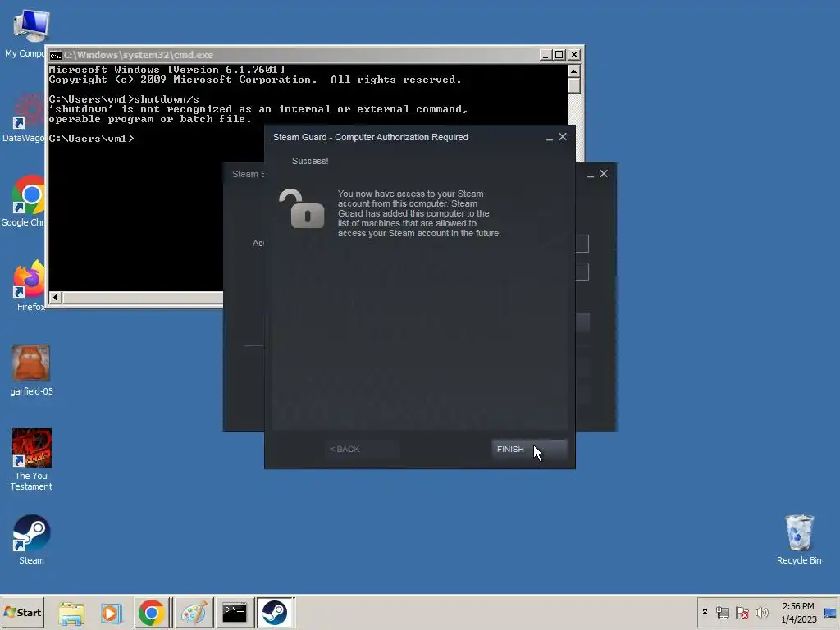This screenshot has width=840, height=630.
Task: Select the garfield-05 image file on the desktop
Action: tap(31, 370)
